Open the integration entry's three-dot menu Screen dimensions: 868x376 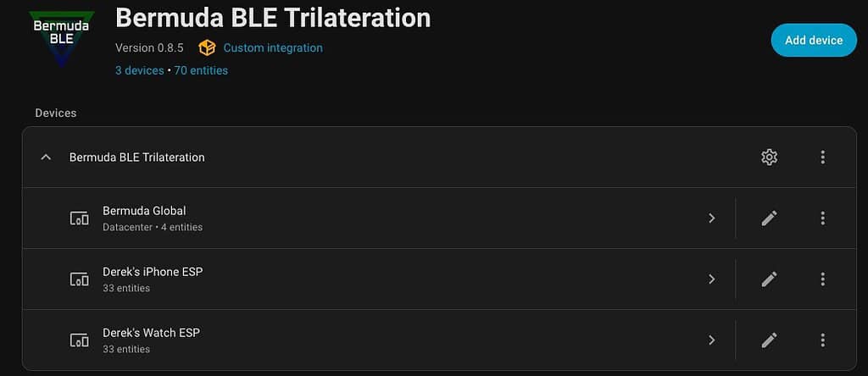tap(822, 157)
